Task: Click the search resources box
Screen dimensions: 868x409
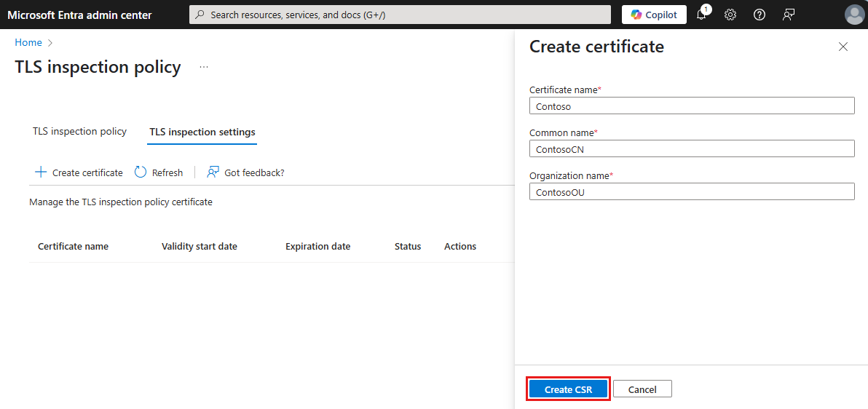Action: [400, 15]
